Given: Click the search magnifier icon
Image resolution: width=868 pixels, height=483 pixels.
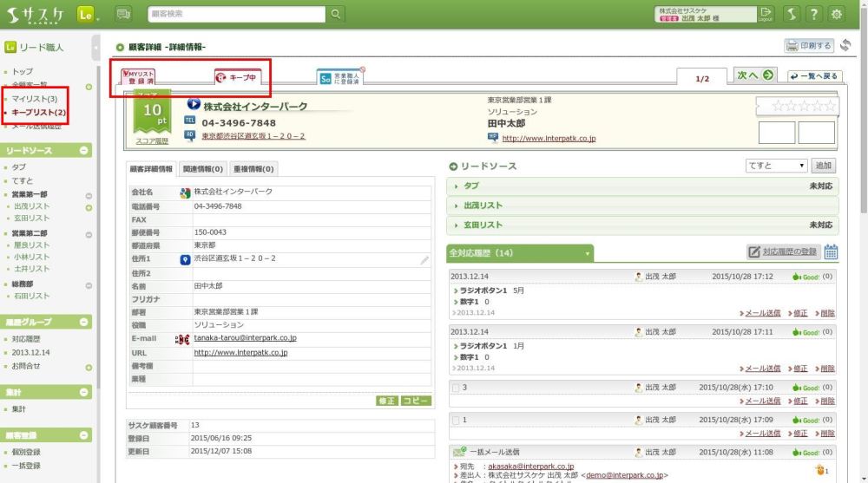Looking at the screenshot, I should tap(335, 14).
